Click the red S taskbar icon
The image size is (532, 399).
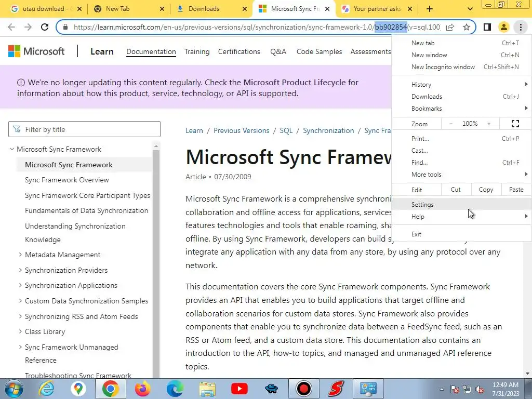coord(336,389)
